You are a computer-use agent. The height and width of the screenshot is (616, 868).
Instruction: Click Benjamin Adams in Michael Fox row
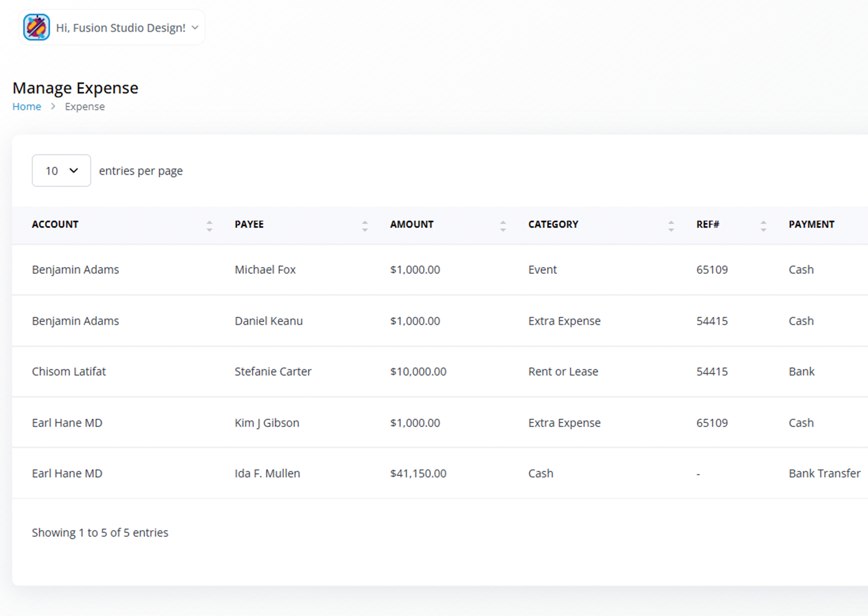(x=76, y=270)
